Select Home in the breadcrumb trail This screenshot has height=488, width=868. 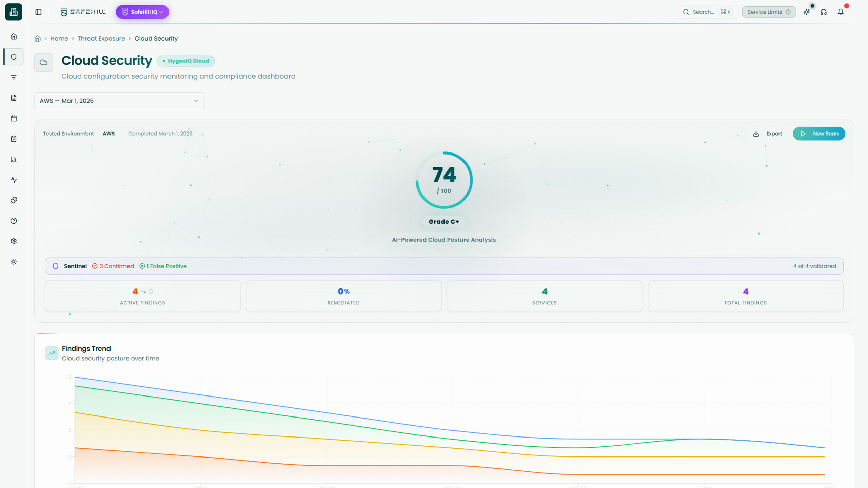point(59,38)
